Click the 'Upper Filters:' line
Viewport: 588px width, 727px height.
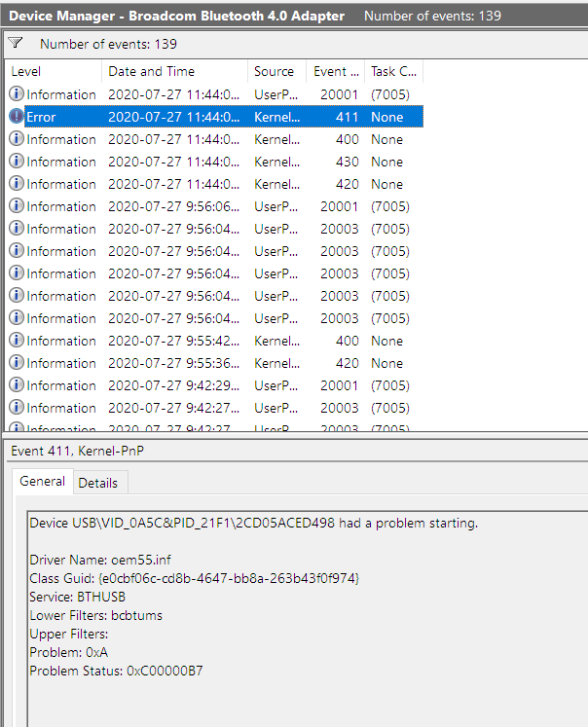pyautogui.click(x=68, y=634)
